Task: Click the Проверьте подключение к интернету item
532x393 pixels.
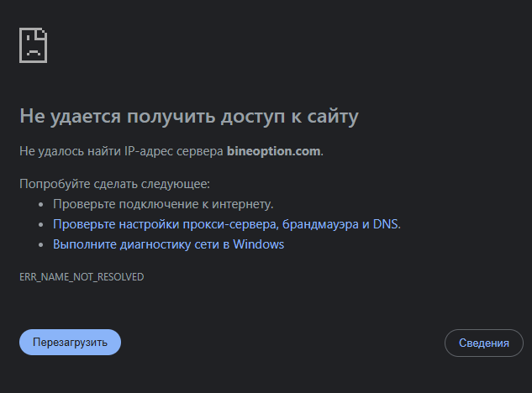Action: [x=163, y=203]
